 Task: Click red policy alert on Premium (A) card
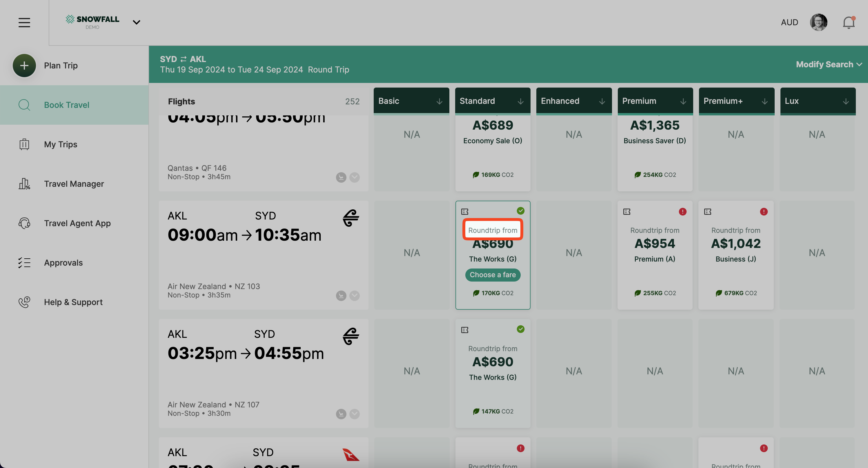tap(682, 212)
